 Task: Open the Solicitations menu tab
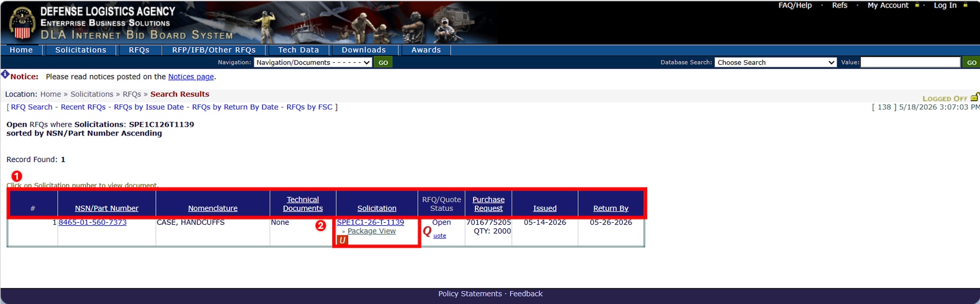(x=81, y=50)
